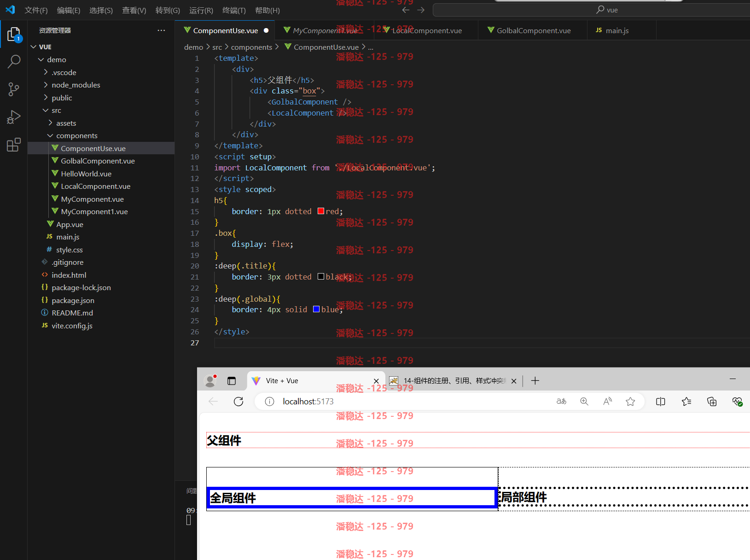This screenshot has height=560, width=750.
Task: Open the favorites list icon in browser
Action: (x=686, y=402)
